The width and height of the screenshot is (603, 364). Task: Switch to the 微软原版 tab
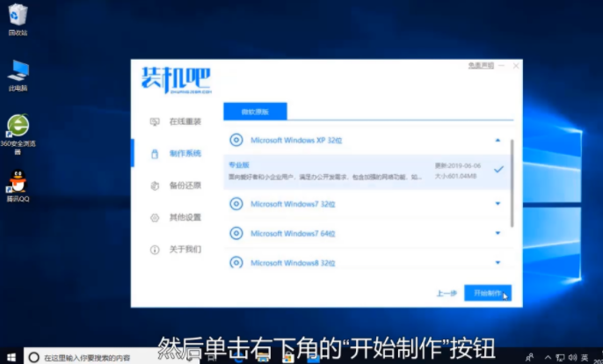[x=255, y=112]
